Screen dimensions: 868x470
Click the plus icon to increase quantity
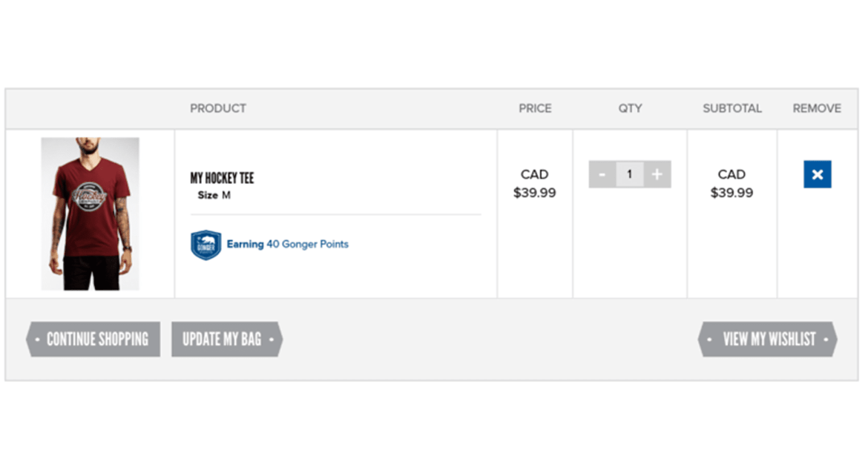(657, 174)
